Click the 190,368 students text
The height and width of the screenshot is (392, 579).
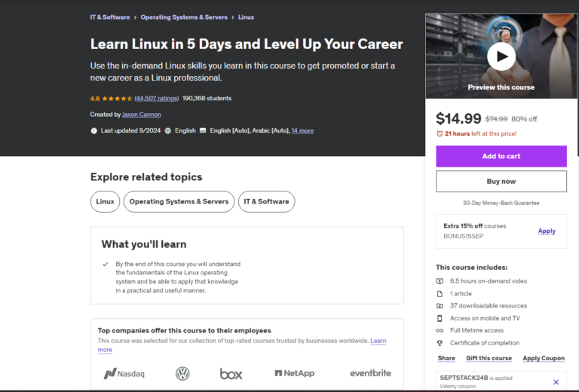point(207,98)
